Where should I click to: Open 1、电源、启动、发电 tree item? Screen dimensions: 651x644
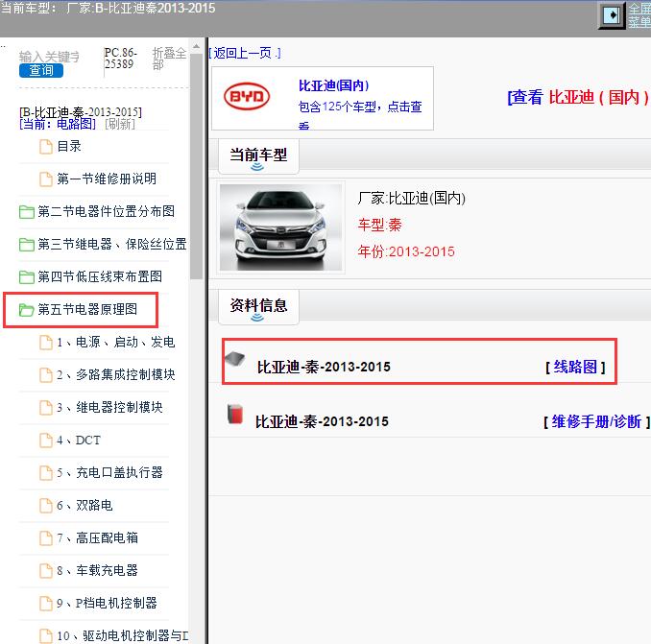[116, 342]
